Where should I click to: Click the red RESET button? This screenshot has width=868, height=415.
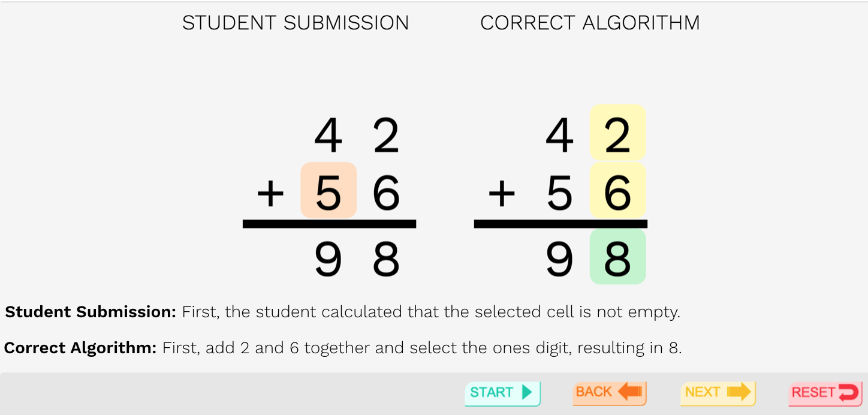click(x=825, y=393)
